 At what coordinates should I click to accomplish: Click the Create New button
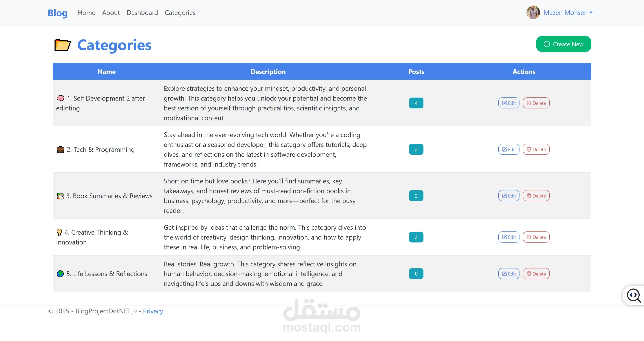(563, 44)
